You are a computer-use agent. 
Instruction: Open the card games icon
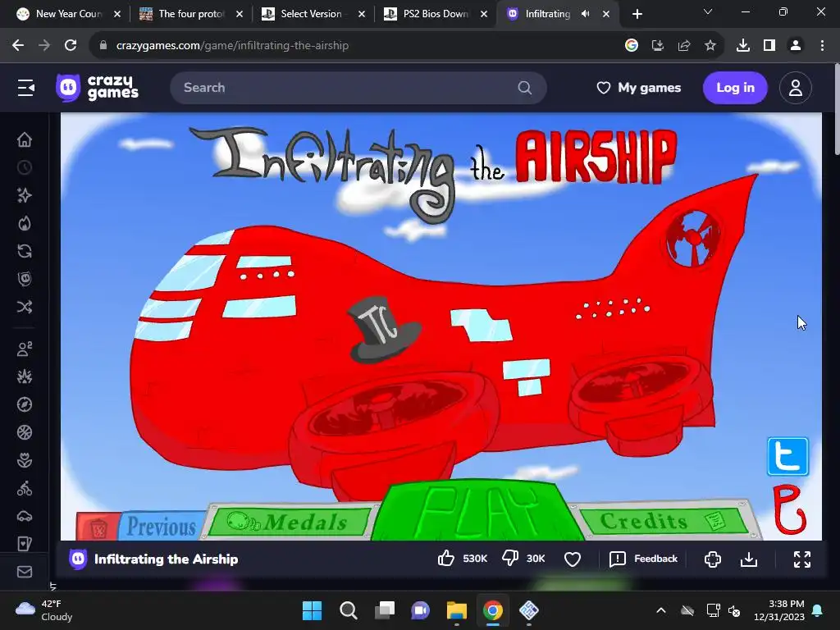(x=25, y=544)
